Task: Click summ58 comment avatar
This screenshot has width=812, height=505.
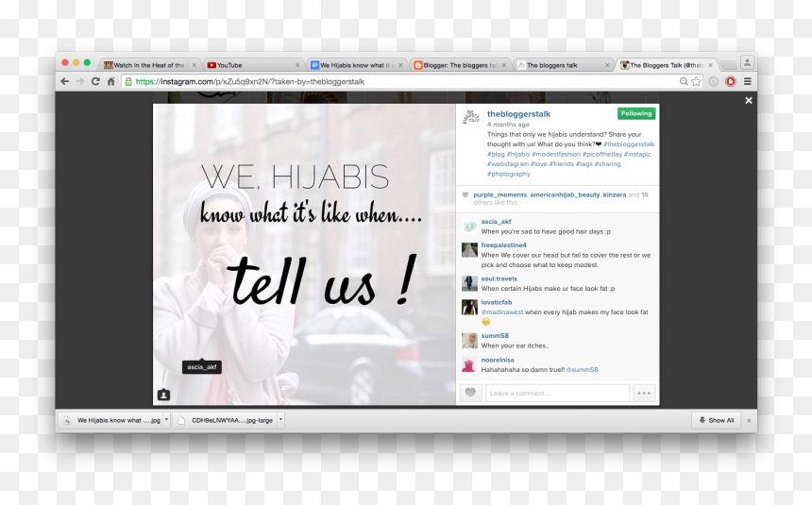Action: pos(469,341)
